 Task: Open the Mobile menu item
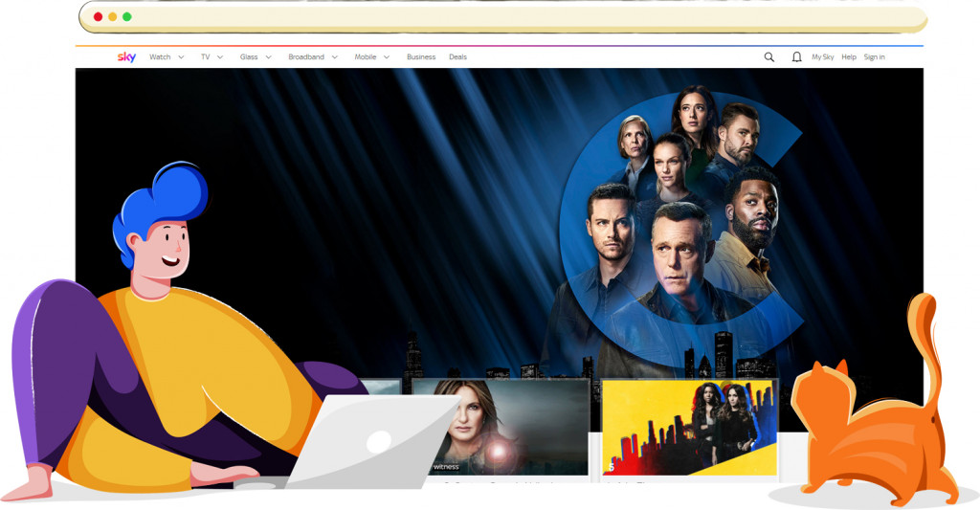(x=366, y=56)
